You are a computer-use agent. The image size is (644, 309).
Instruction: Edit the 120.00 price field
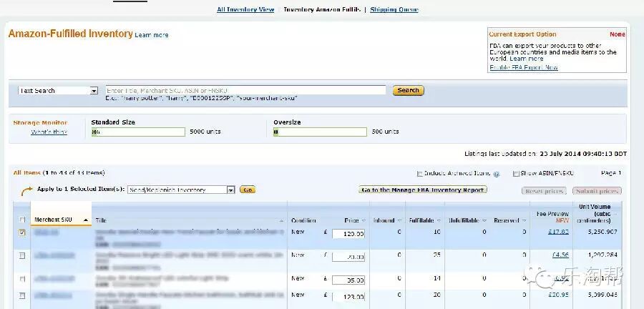(x=348, y=234)
